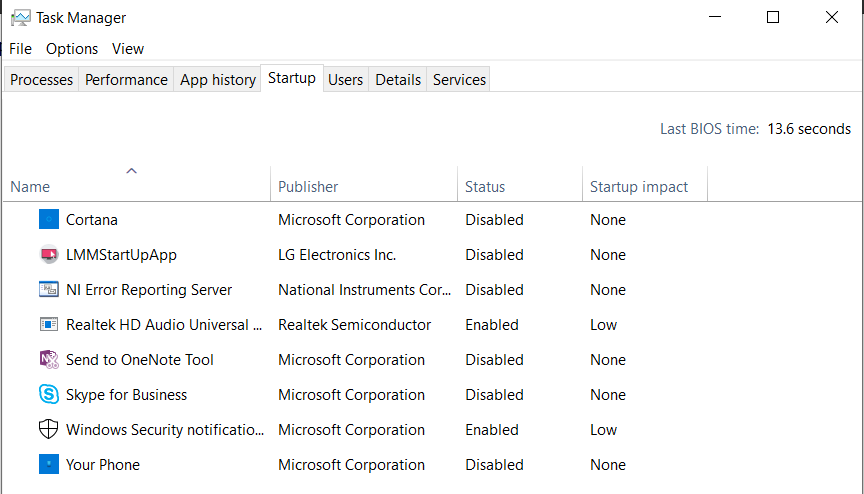Click the Your Phone app icon
Image resolution: width=864 pixels, height=494 pixels.
pyautogui.click(x=49, y=465)
